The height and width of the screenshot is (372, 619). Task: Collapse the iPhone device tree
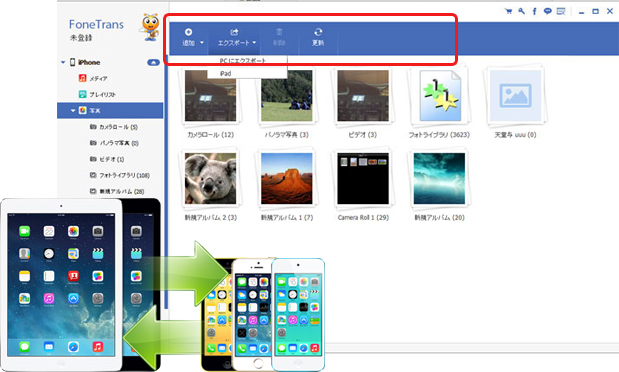tap(63, 62)
